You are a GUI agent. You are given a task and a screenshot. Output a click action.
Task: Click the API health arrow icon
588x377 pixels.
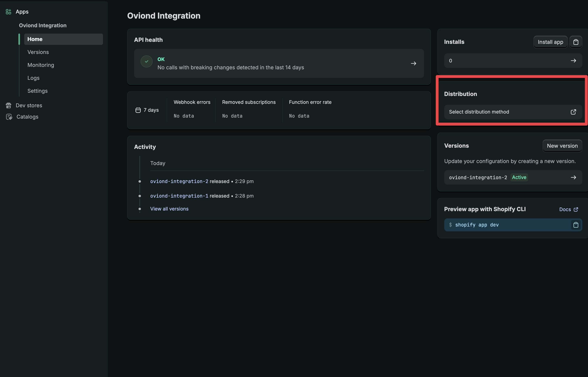click(x=413, y=63)
